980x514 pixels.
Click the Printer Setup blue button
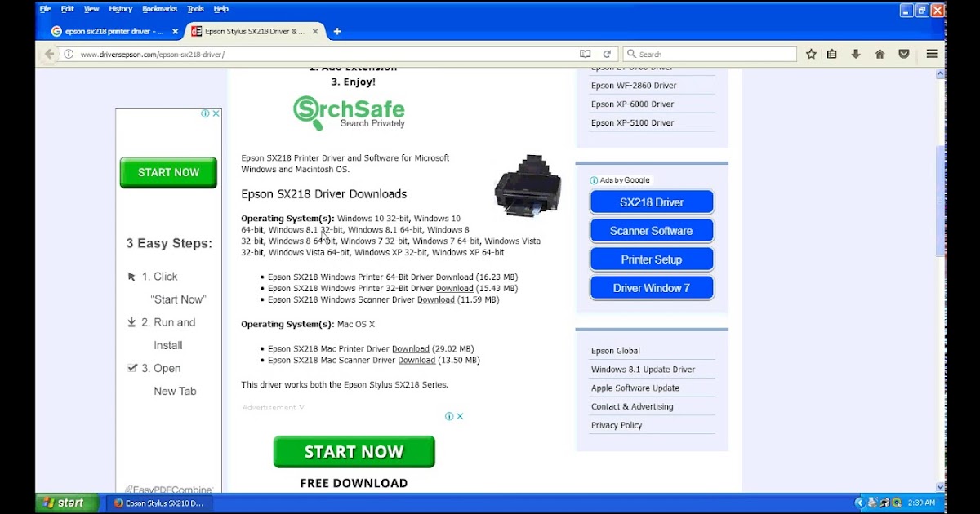click(x=652, y=259)
